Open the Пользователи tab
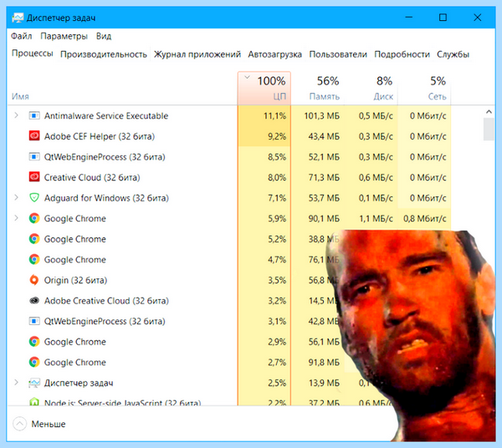502x448 pixels. coord(338,54)
